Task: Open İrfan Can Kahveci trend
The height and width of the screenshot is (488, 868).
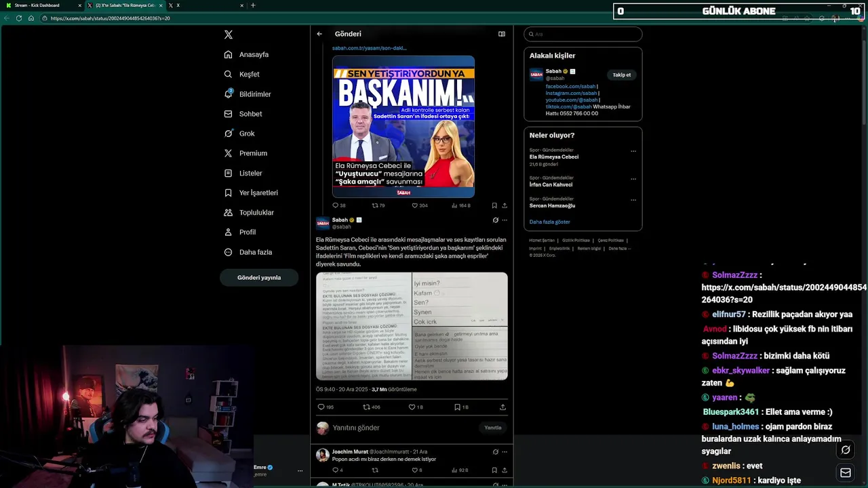Action: pyautogui.click(x=551, y=184)
